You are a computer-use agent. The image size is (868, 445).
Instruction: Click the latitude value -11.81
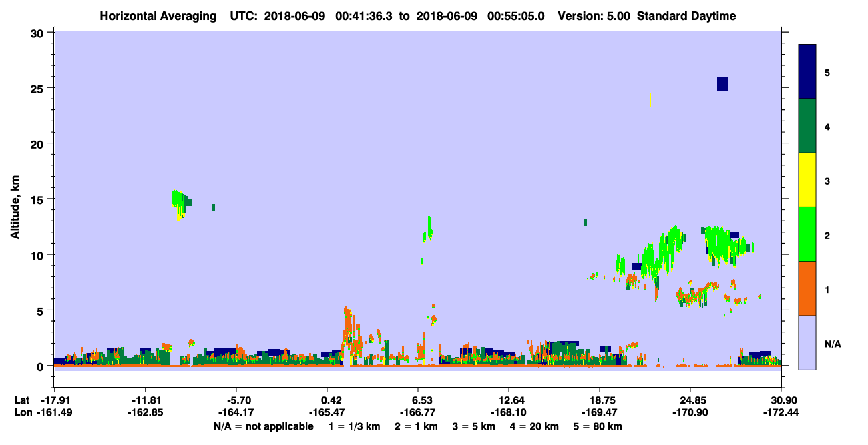[x=145, y=400]
